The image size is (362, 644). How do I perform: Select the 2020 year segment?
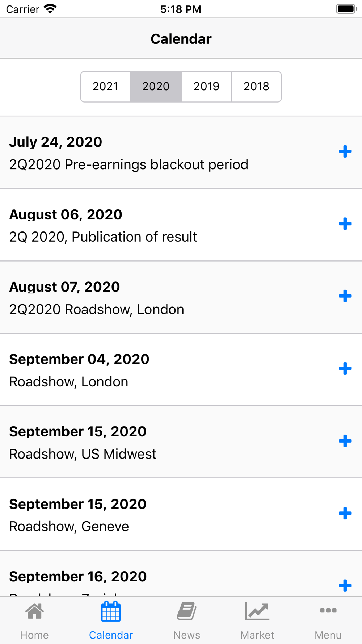tap(156, 87)
